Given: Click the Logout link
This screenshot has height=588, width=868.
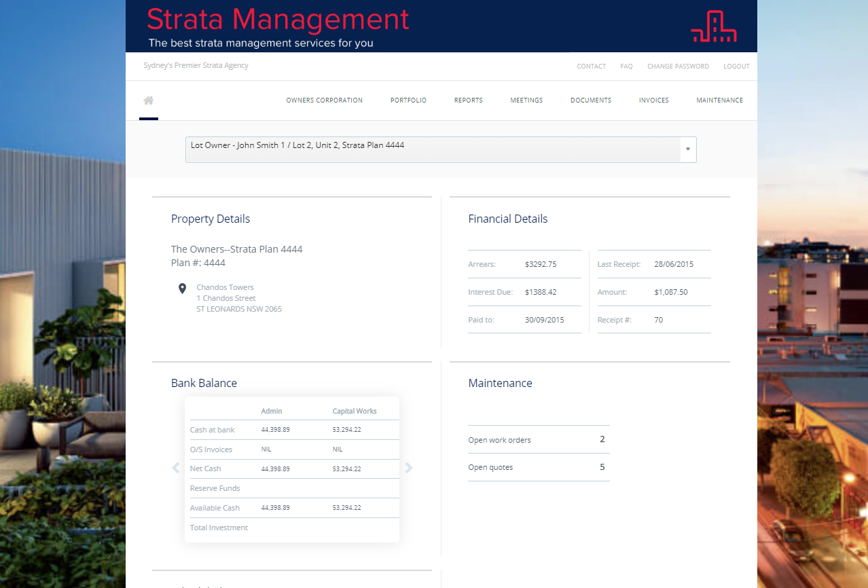Looking at the screenshot, I should (x=736, y=67).
